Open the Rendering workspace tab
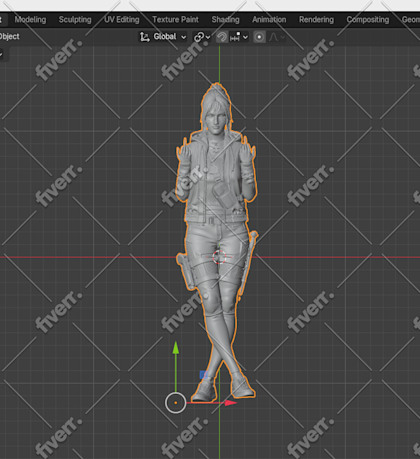420x459 pixels. click(316, 20)
